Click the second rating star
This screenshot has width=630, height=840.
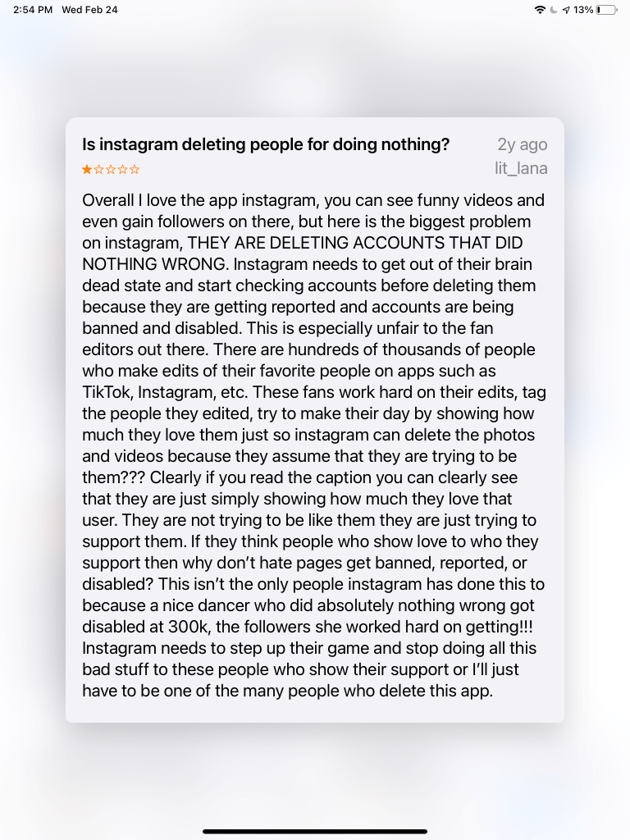[x=99, y=170]
